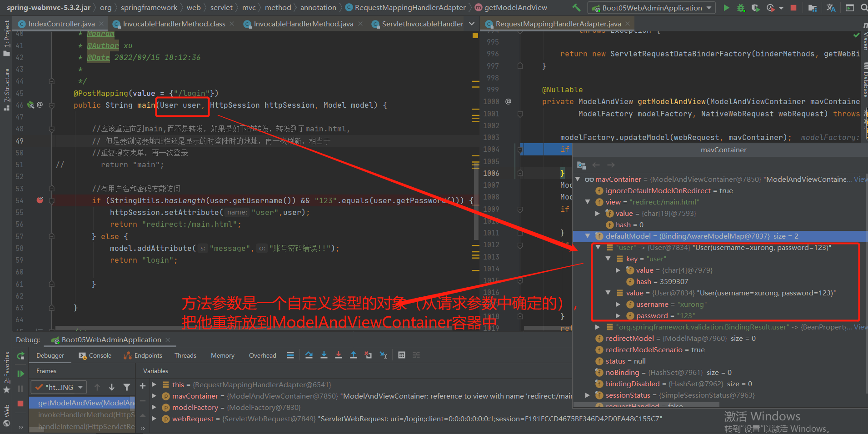868x434 pixels.
Task: Stop debugging with the red square in the Debug sidebar
Action: 20,403
